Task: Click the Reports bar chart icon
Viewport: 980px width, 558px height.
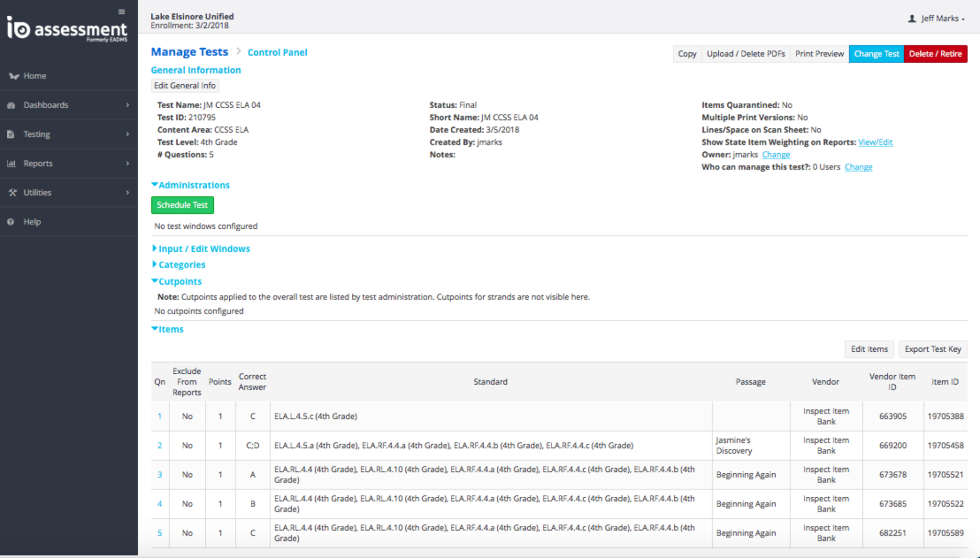Action: point(11,164)
